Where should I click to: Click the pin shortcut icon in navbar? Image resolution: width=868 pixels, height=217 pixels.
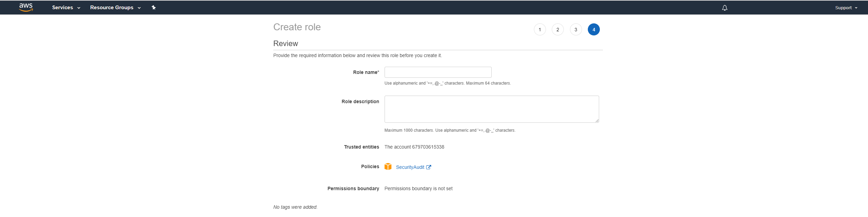pos(153,8)
